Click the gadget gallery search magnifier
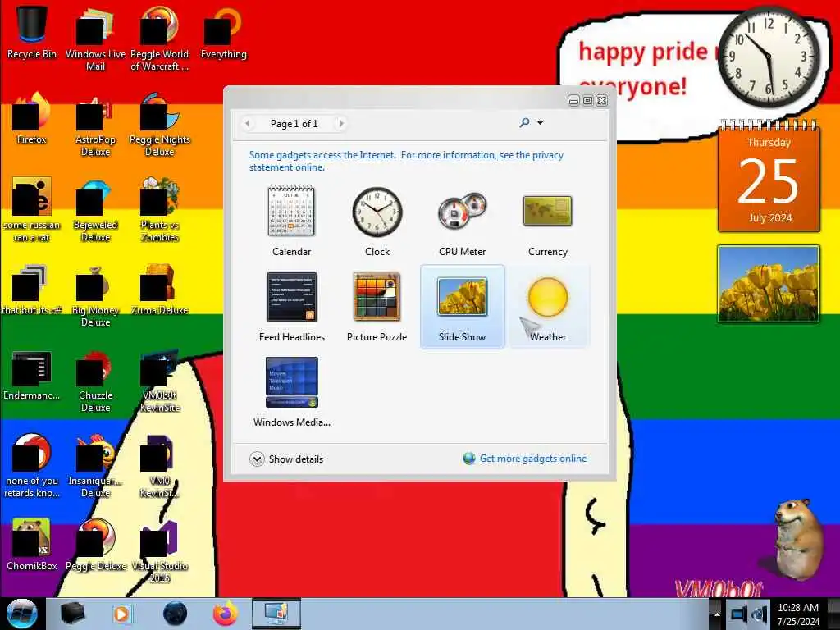This screenshot has height=630, width=840. point(524,123)
